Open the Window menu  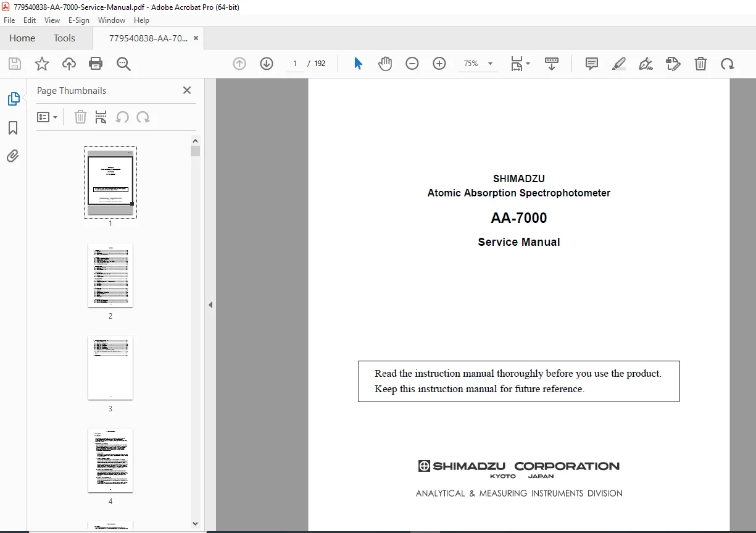(112, 20)
